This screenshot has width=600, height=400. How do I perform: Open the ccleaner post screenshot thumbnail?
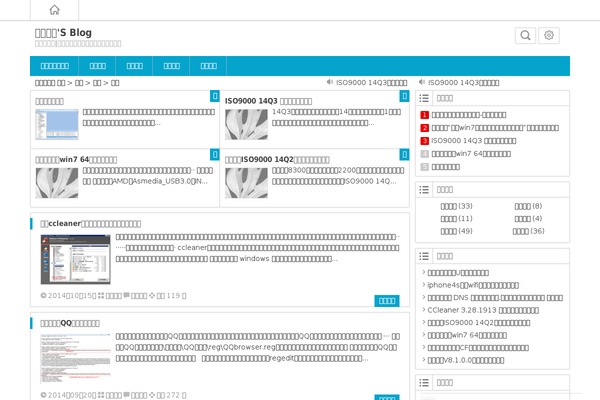tap(75, 259)
